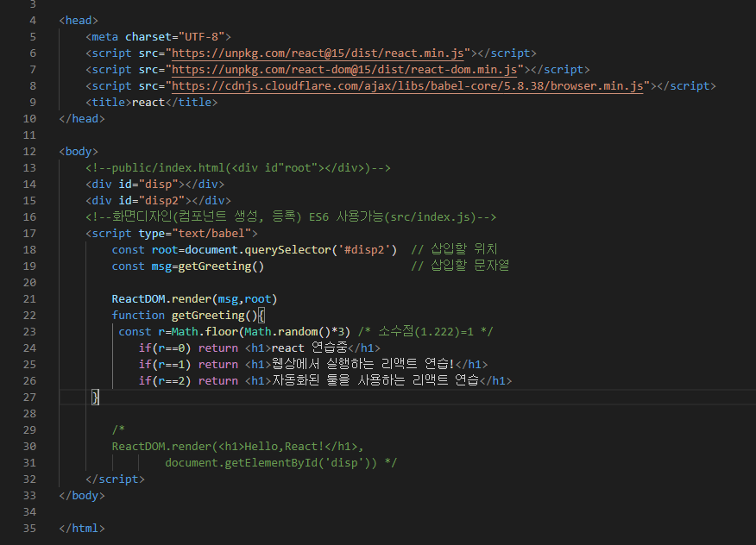
Task: Click the if(r==1) condition
Action: pos(165,364)
